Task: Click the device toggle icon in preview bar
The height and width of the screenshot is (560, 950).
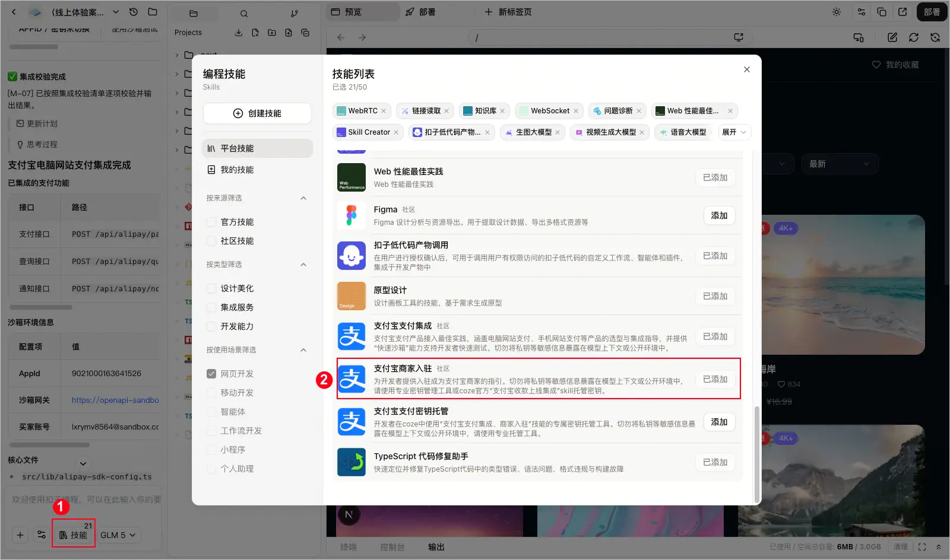Action: tap(859, 37)
